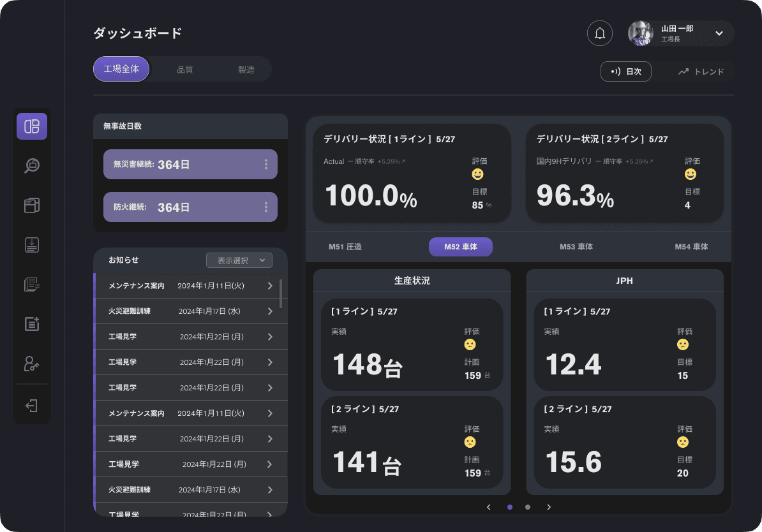Select the dashboard icon in the sidebar
Image resolution: width=762 pixels, height=532 pixels.
coord(32,126)
